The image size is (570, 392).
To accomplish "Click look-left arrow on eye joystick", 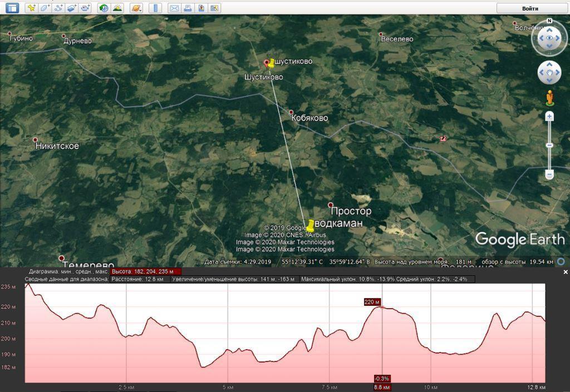I will (541, 38).
